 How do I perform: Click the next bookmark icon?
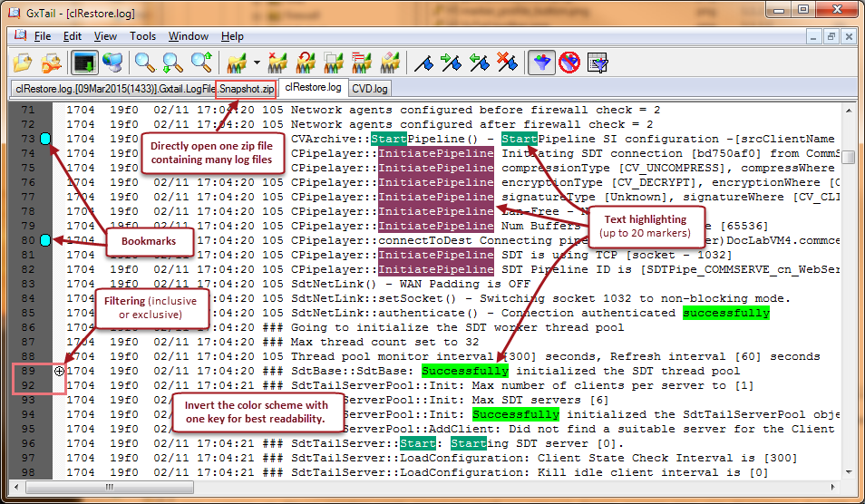451,63
